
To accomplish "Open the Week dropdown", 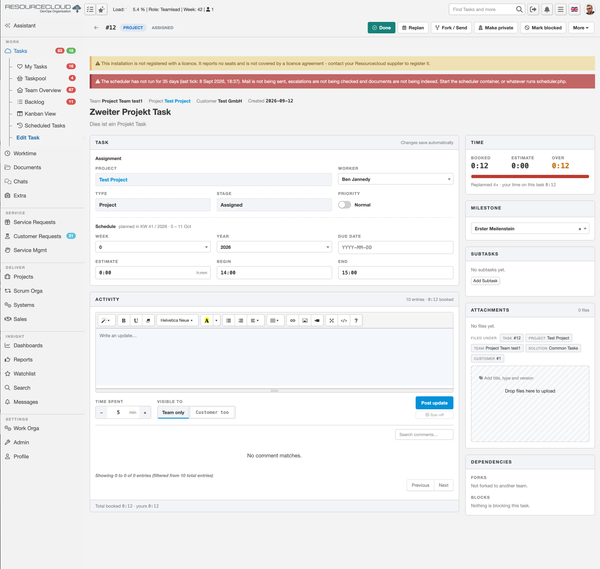I will tap(153, 247).
